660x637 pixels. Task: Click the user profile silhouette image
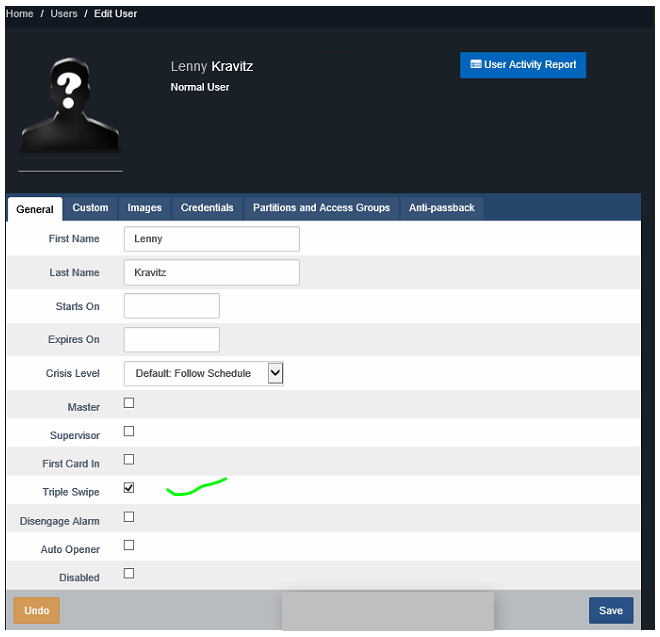[70, 108]
